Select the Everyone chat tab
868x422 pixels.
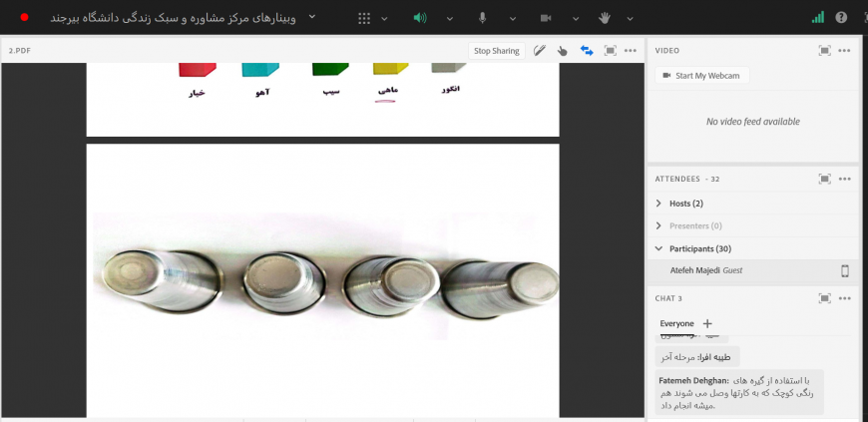(676, 323)
